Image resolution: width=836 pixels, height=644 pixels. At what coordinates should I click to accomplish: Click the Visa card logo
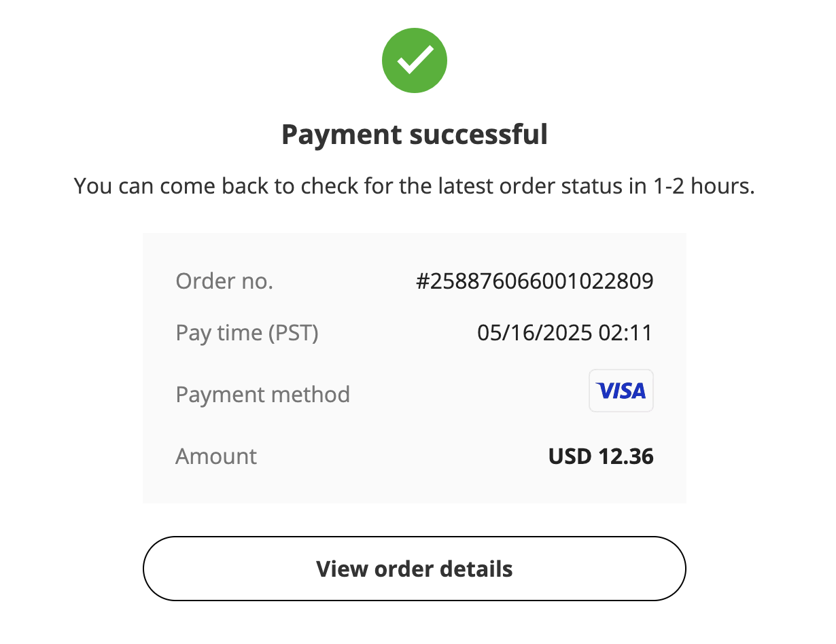click(621, 391)
